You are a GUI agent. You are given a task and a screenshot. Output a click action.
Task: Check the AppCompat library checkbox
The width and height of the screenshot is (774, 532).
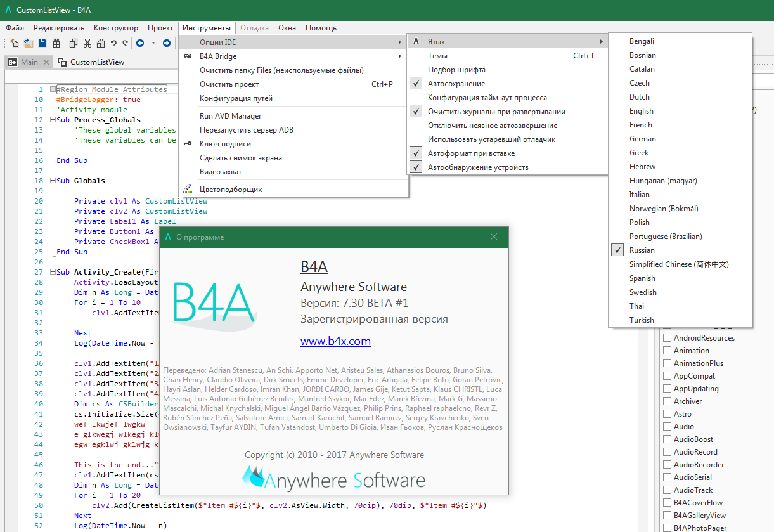coord(667,376)
